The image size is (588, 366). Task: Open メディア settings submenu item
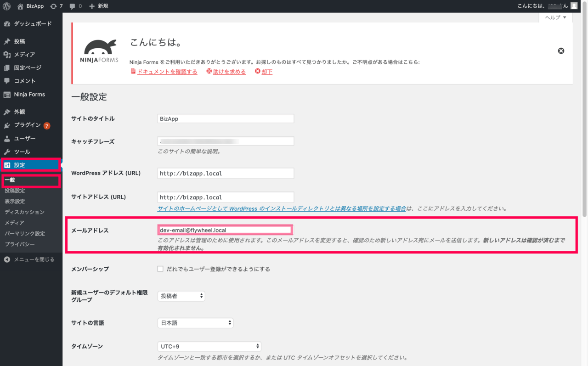(x=15, y=223)
